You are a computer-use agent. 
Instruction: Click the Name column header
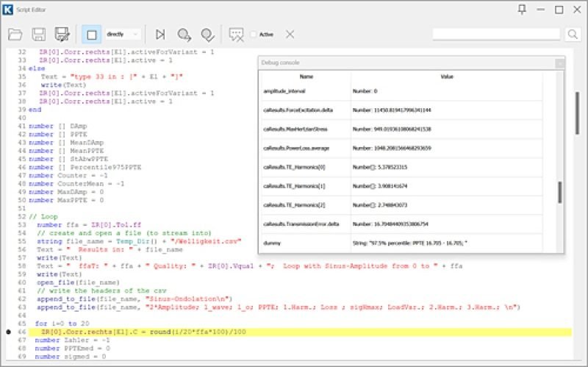pyautogui.click(x=306, y=76)
